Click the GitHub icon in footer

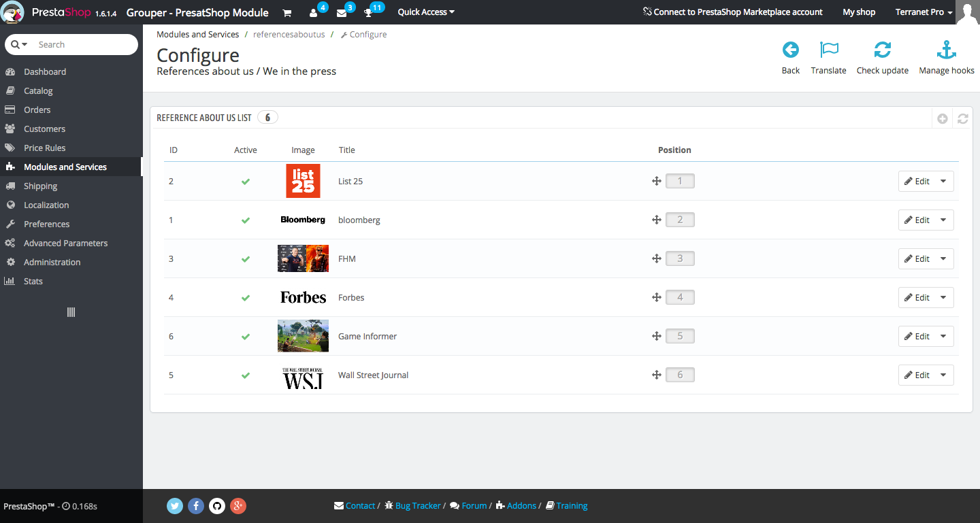tap(217, 505)
